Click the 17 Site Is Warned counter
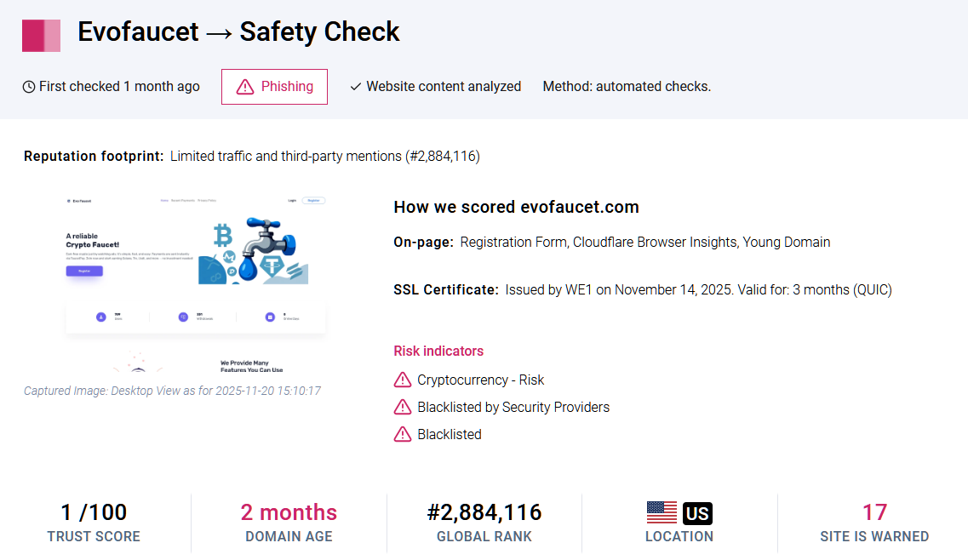Viewport: 968px width, 560px height. pyautogui.click(x=874, y=511)
